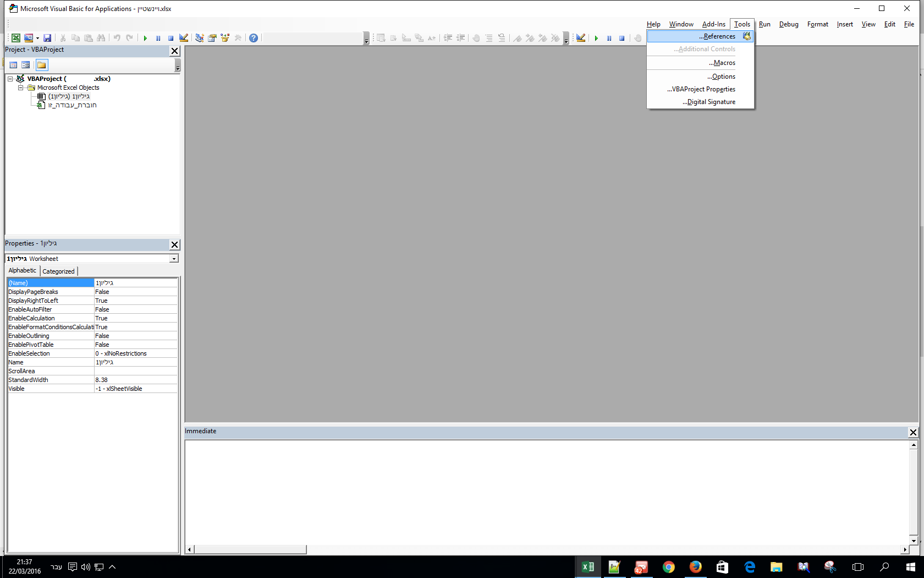Click the Indent icon on Edit toolbar
The width and height of the screenshot is (924, 578).
pyautogui.click(x=448, y=38)
